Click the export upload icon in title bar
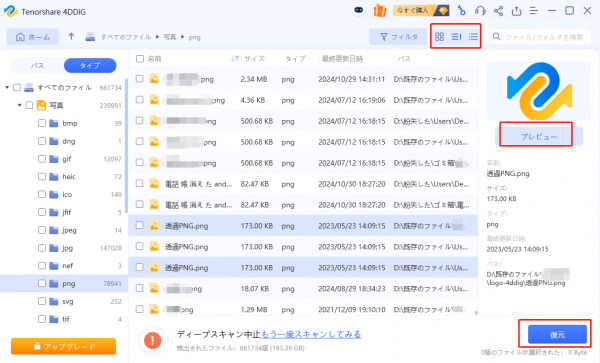The width and height of the screenshot is (600, 363). (517, 11)
